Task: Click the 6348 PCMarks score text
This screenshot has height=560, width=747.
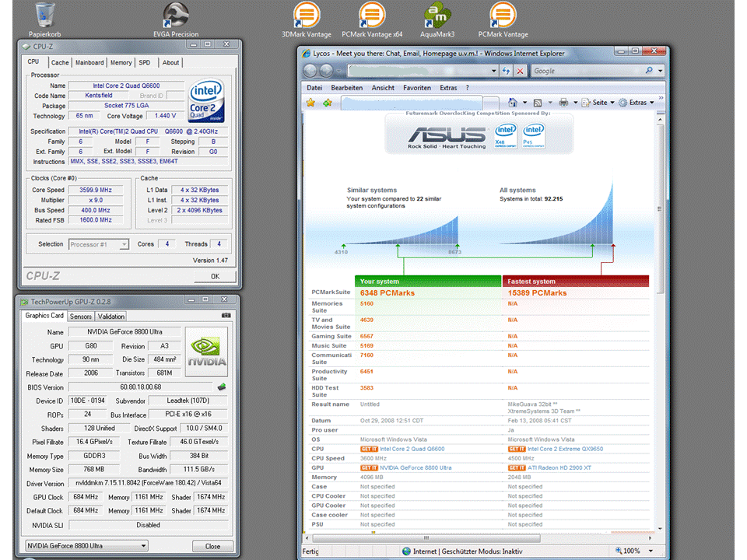Action: pos(388,293)
